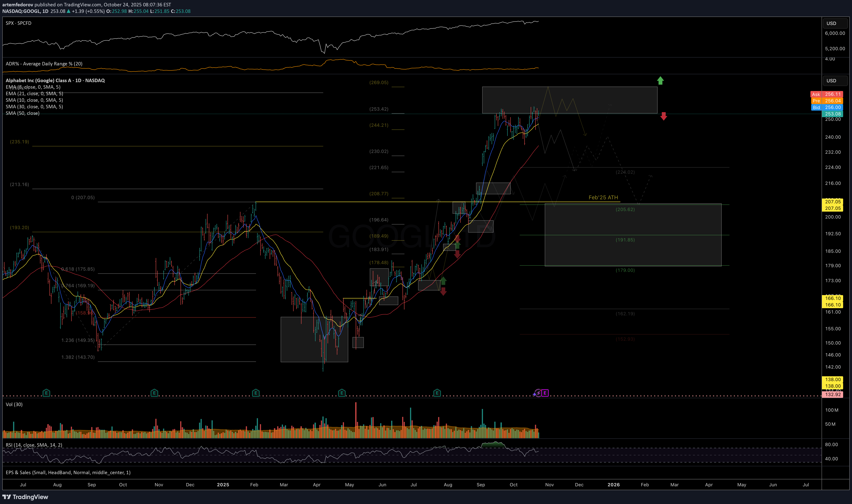Click the EPS & Sales indicator legend
Screen dimensions: 852x504
pyautogui.click(x=68, y=472)
